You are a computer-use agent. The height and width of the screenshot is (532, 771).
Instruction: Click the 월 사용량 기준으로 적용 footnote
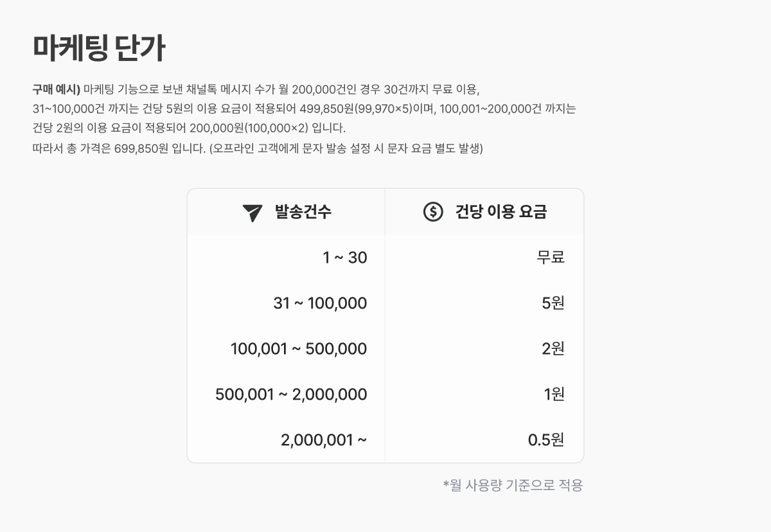pos(513,485)
